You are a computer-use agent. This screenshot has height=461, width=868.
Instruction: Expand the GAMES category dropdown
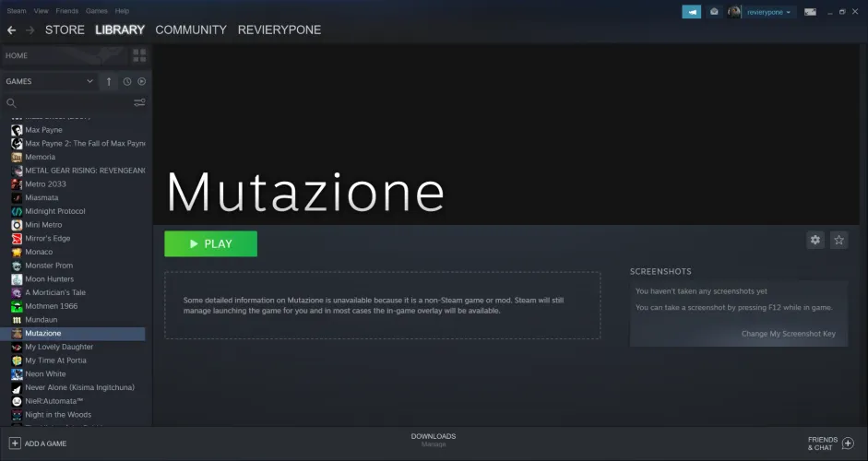coord(89,81)
